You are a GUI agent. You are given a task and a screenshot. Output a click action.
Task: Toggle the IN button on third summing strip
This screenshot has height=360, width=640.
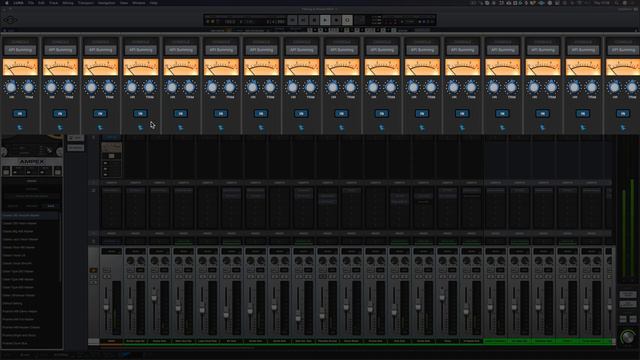100,113
